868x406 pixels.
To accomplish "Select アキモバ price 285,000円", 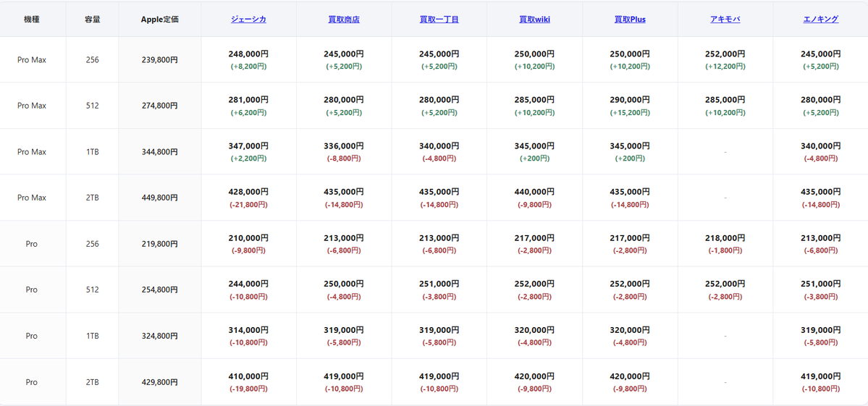I will 725,100.
